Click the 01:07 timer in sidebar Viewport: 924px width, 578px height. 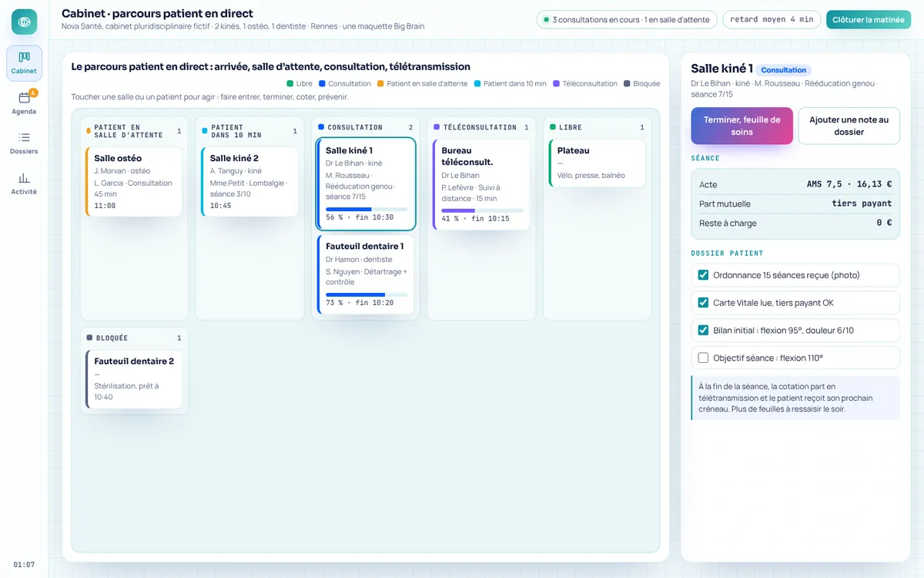click(24, 565)
